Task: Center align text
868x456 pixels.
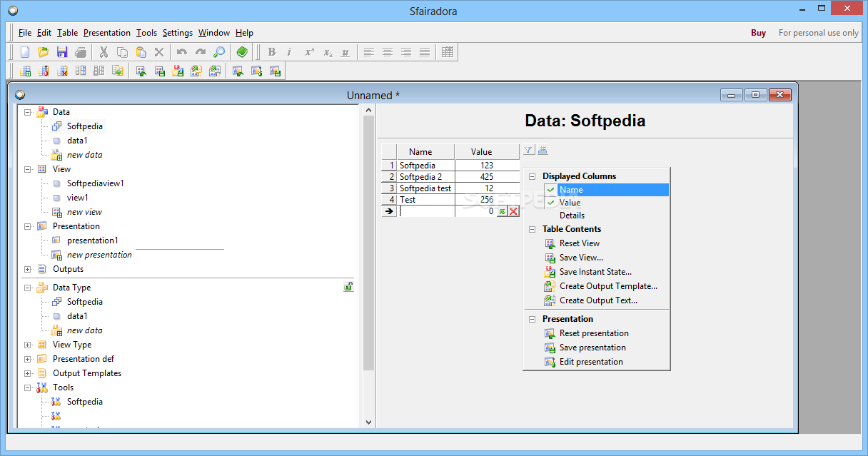Action: point(388,52)
